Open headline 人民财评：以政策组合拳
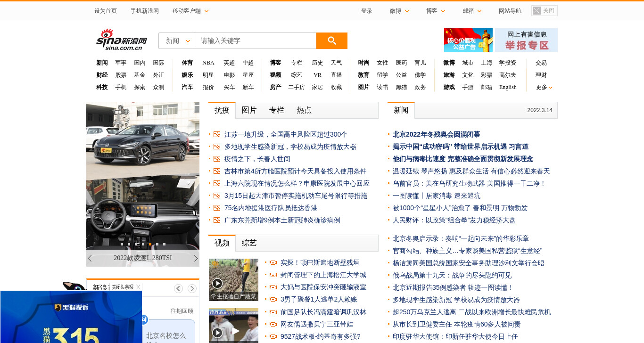The height and width of the screenshot is (343, 644). pos(454,220)
